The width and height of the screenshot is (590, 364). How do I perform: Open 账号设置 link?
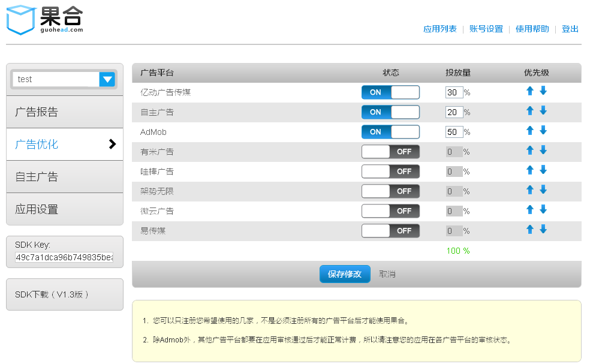pyautogui.click(x=486, y=29)
